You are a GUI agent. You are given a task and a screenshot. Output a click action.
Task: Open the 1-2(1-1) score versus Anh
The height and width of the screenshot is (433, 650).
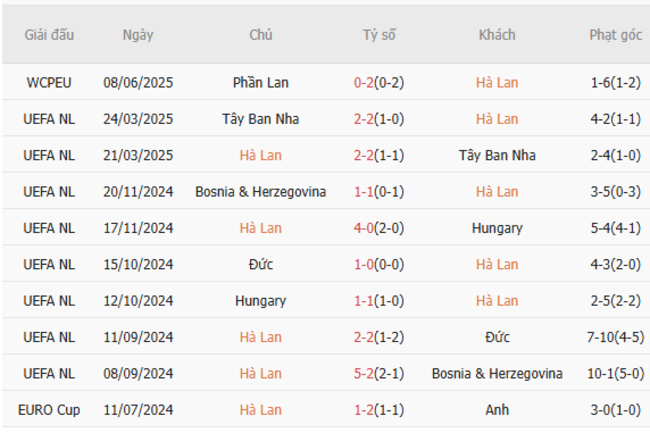(379, 410)
